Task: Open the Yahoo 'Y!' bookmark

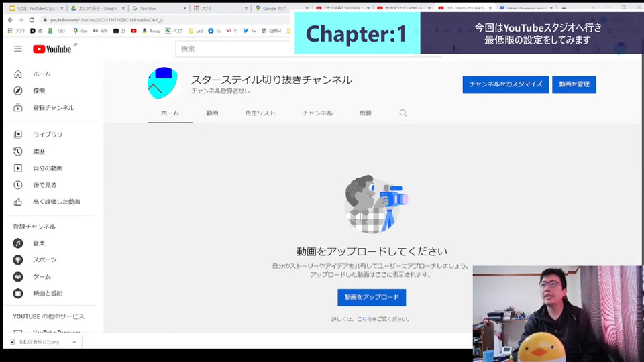Action: pos(231,31)
